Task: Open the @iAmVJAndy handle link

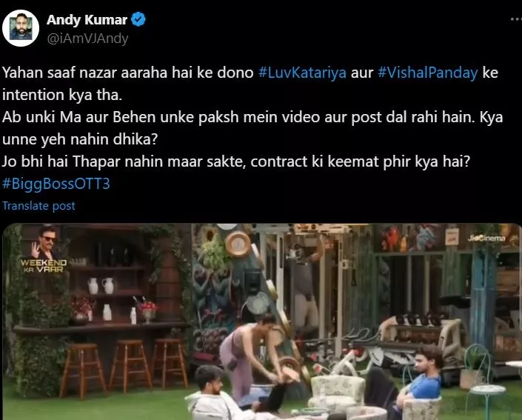Action: pyautogui.click(x=87, y=39)
